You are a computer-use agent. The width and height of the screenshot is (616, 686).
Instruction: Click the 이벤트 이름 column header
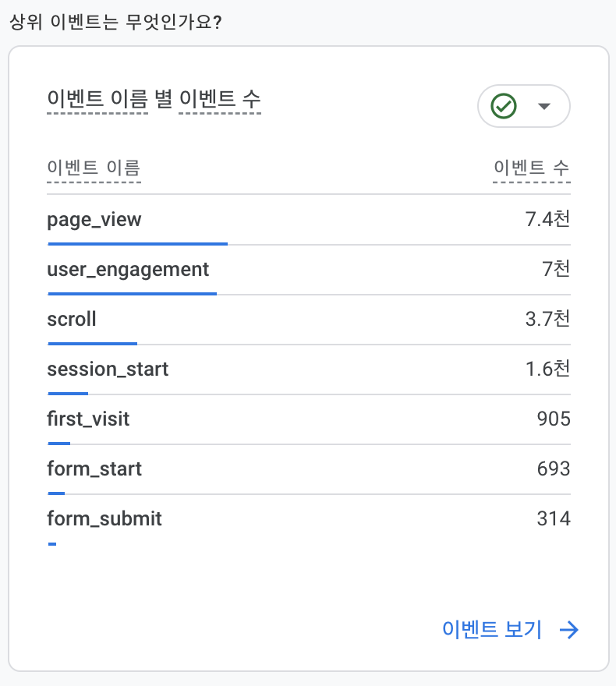[94, 168]
